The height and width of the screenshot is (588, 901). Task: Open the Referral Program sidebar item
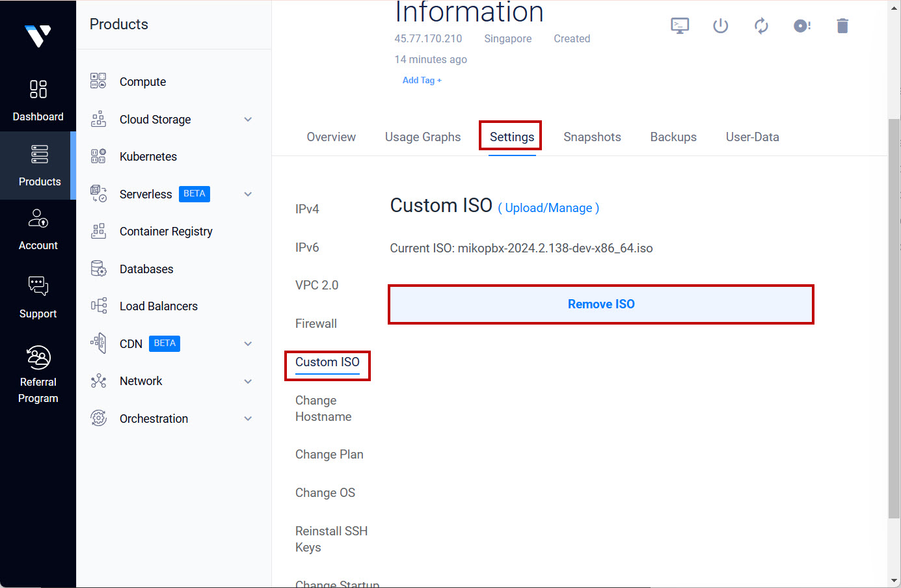click(x=38, y=374)
